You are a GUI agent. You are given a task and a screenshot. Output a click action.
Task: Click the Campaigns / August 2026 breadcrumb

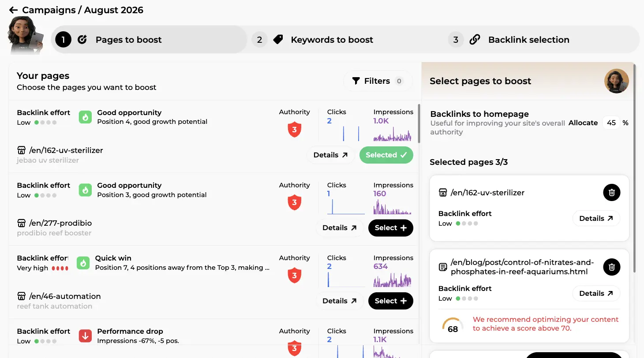tap(82, 10)
